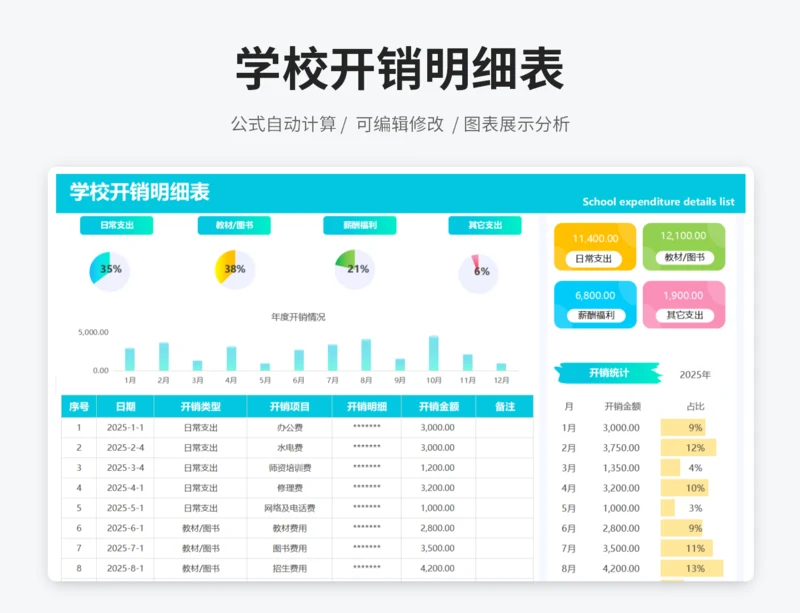Image resolution: width=800 pixels, height=613 pixels.
Task: Click the 日常支出 teal label above the 35% pie
Action: (116, 225)
